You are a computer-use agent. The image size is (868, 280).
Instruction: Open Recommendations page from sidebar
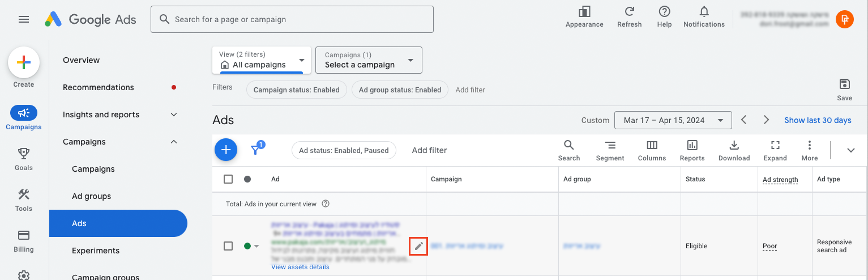[x=99, y=87]
